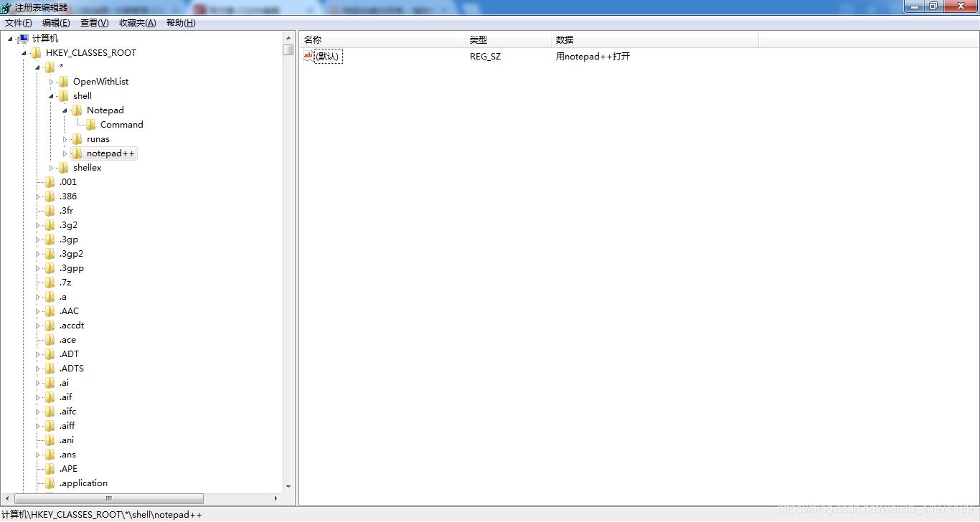Click the computer icon beside 计算机
The height and width of the screenshot is (522, 980).
click(22, 38)
